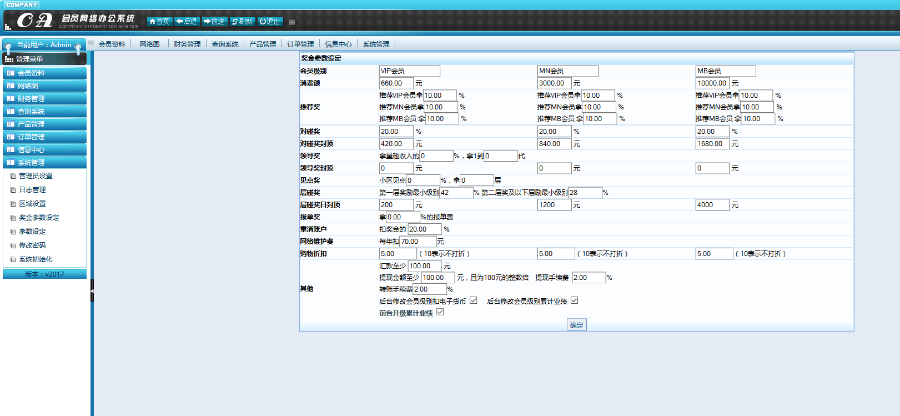The image size is (900, 416).
Task: Go to 首页 home in the top toolbar
Action: click(x=160, y=21)
